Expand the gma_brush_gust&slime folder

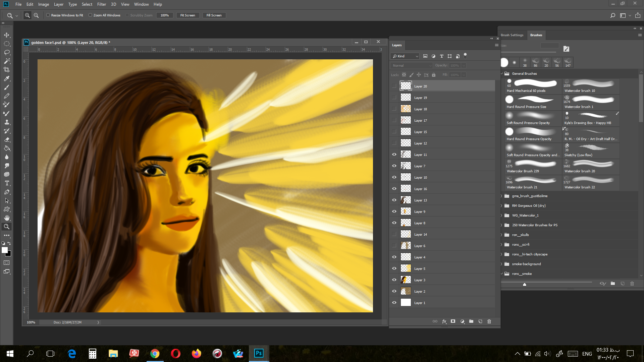[502, 196]
